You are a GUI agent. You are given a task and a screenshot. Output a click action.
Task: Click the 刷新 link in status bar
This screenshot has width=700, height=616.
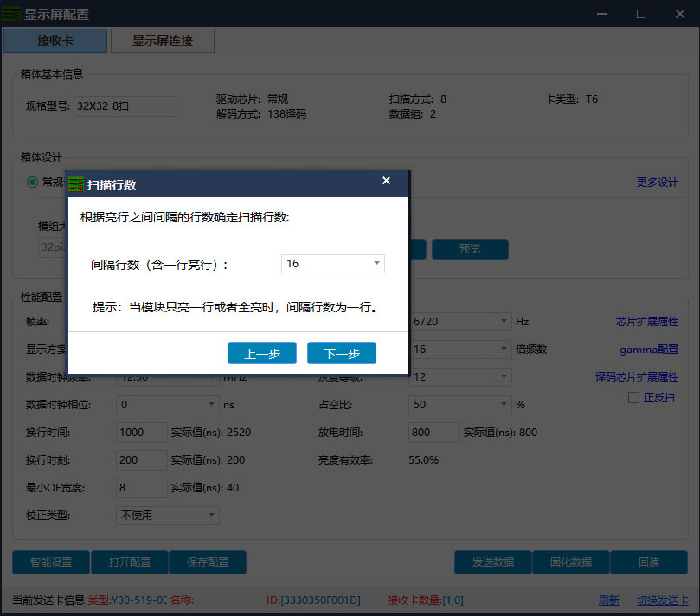[609, 600]
